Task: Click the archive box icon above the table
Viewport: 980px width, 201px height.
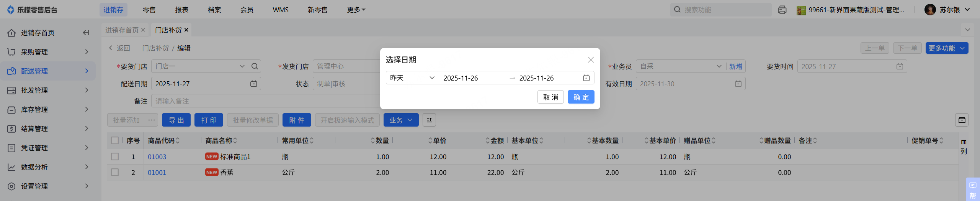Action: pos(962,120)
